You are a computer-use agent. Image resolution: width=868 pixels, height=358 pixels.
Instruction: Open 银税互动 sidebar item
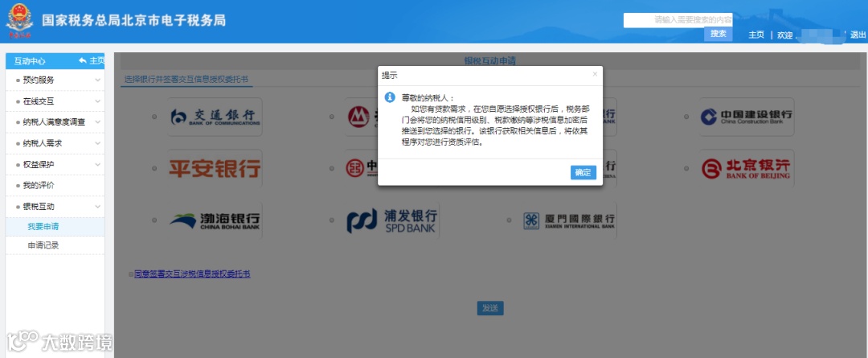[x=55, y=206]
